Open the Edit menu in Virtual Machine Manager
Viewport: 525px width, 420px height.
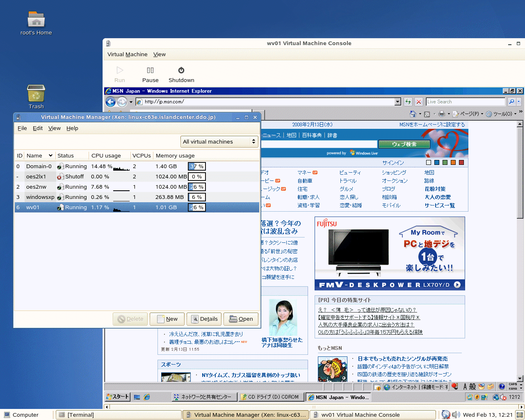[38, 128]
